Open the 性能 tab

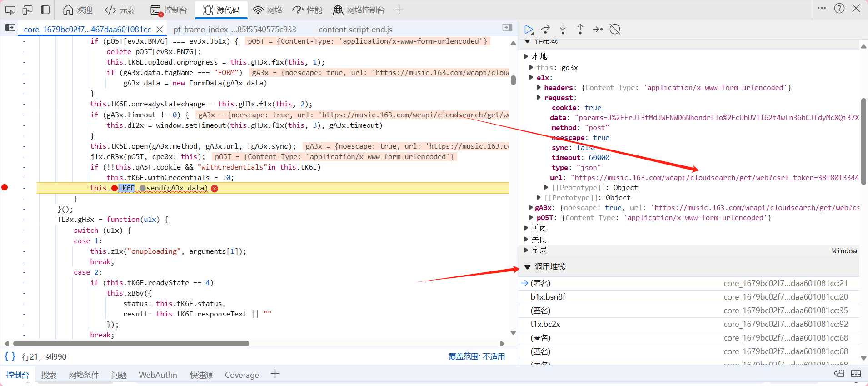[x=307, y=10]
